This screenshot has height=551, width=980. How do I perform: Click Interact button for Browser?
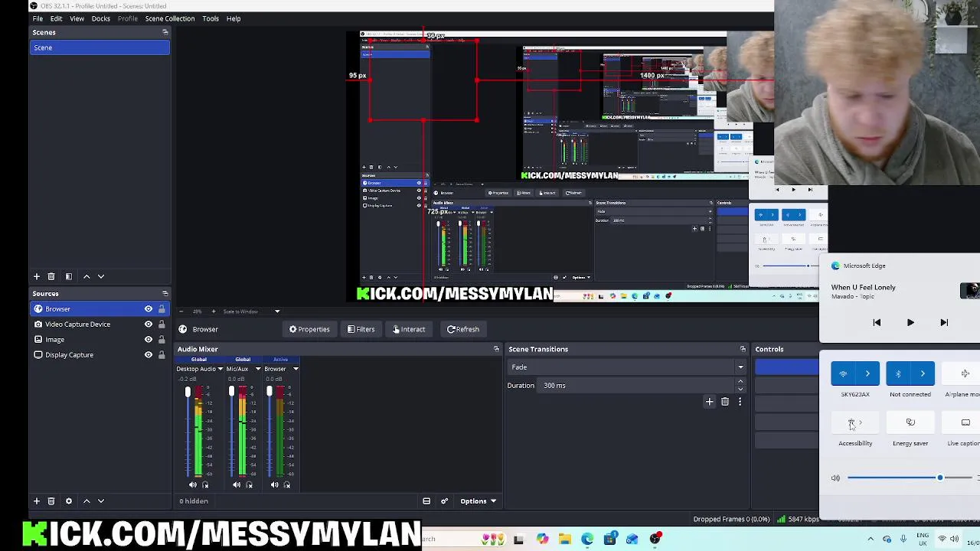tap(409, 329)
